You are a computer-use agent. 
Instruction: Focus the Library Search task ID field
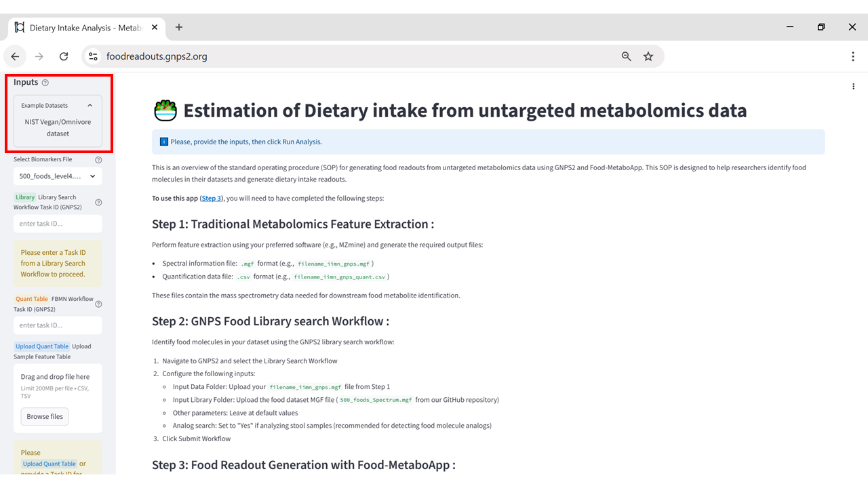pos(58,224)
